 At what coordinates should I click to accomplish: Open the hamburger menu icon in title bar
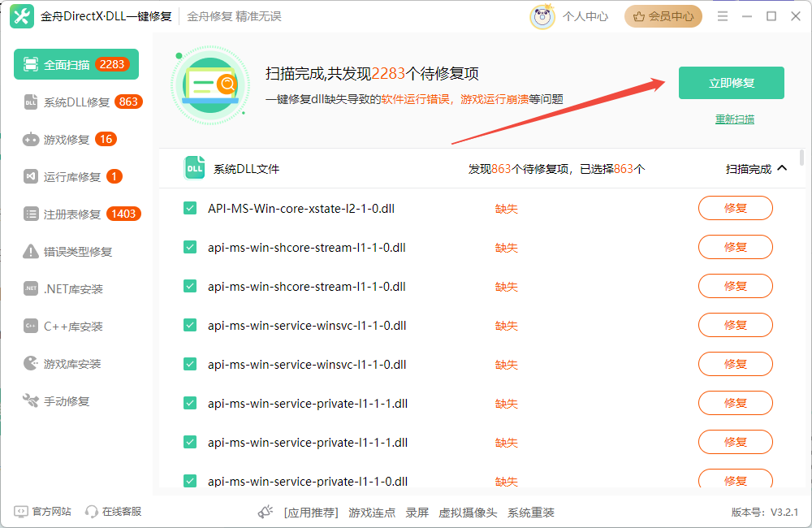coord(723,16)
